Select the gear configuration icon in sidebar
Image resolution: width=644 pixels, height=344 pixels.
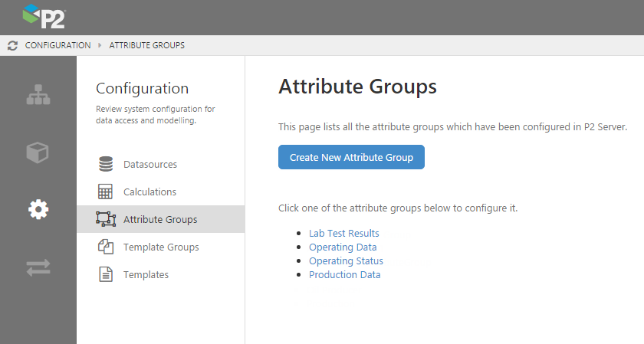click(x=38, y=209)
